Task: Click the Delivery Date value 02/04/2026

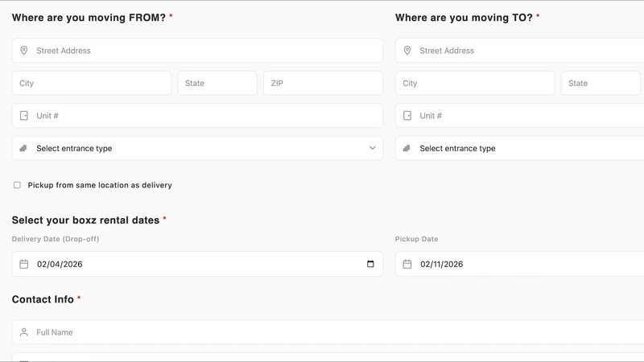Action: [x=60, y=265]
